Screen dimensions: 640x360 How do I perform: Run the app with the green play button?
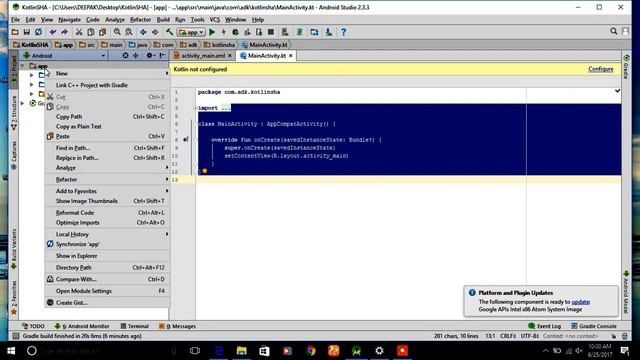[x=212, y=32]
